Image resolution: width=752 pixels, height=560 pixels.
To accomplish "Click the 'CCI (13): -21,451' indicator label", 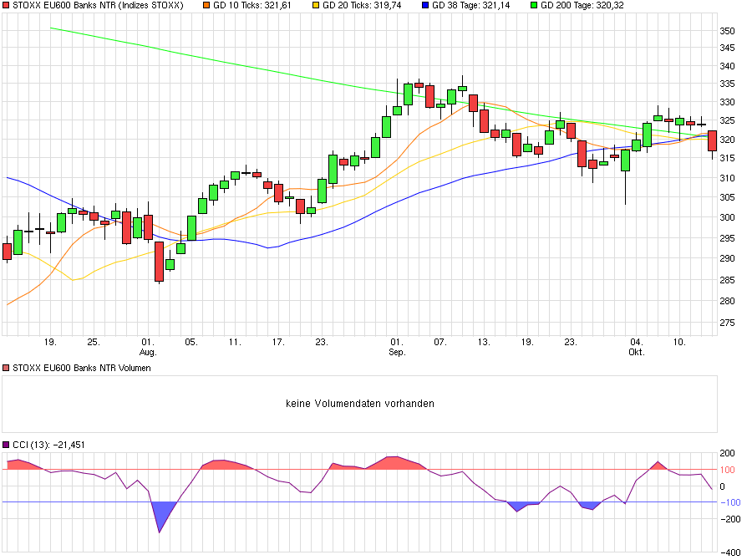I will [49, 445].
